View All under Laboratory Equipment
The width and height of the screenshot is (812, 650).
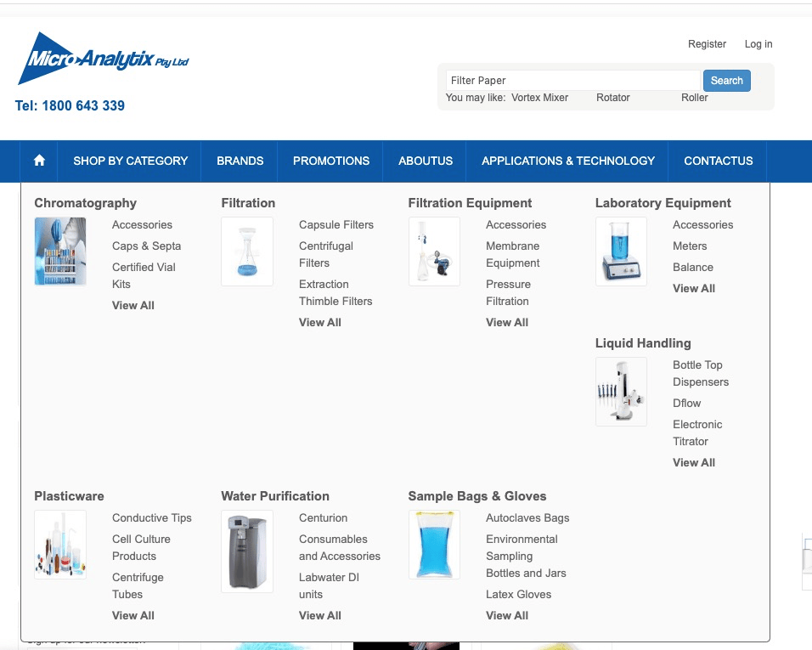click(694, 289)
